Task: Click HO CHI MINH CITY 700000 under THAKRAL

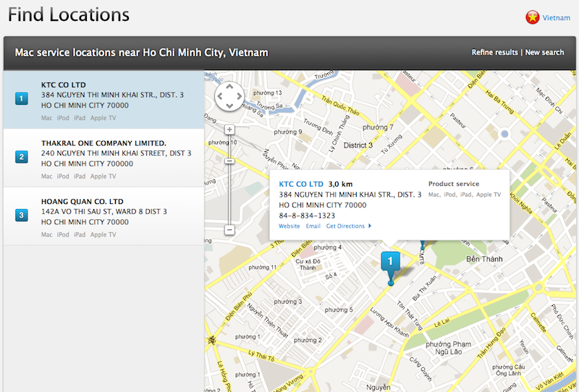Action: [x=87, y=163]
